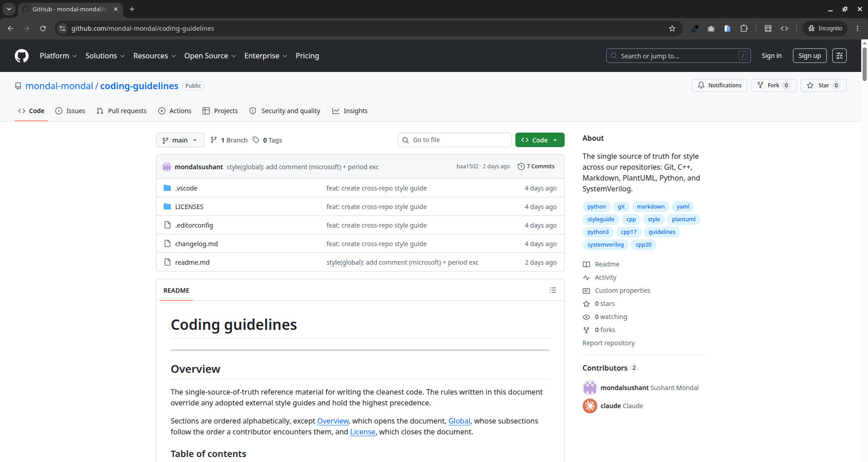Screen dimensions: 868x462
Task: Go to the Pricing page
Action: (307, 56)
